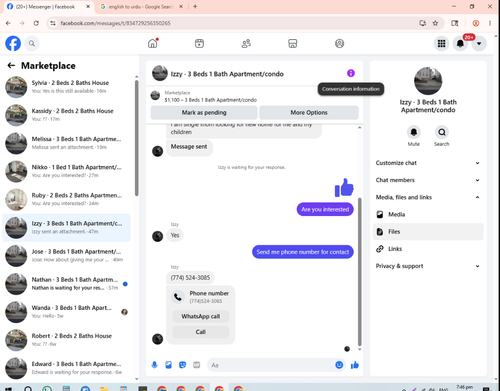Open the Friends icon in top navigation
Viewport: 500px width, 391px height.
tap(246, 43)
